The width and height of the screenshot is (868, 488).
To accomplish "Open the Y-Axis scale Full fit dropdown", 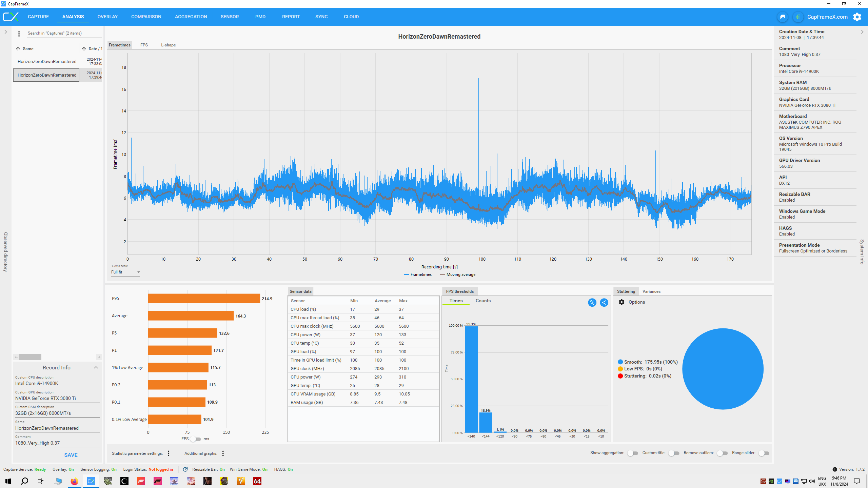I will tap(125, 272).
